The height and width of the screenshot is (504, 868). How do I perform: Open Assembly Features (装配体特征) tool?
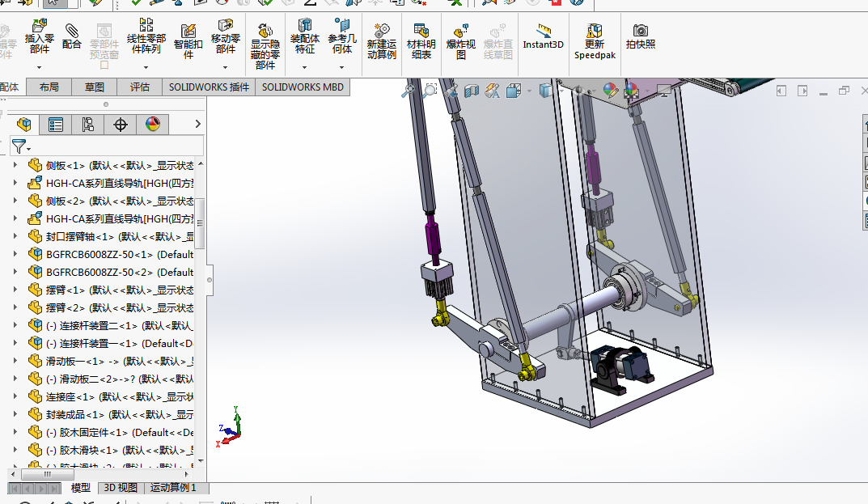304,36
